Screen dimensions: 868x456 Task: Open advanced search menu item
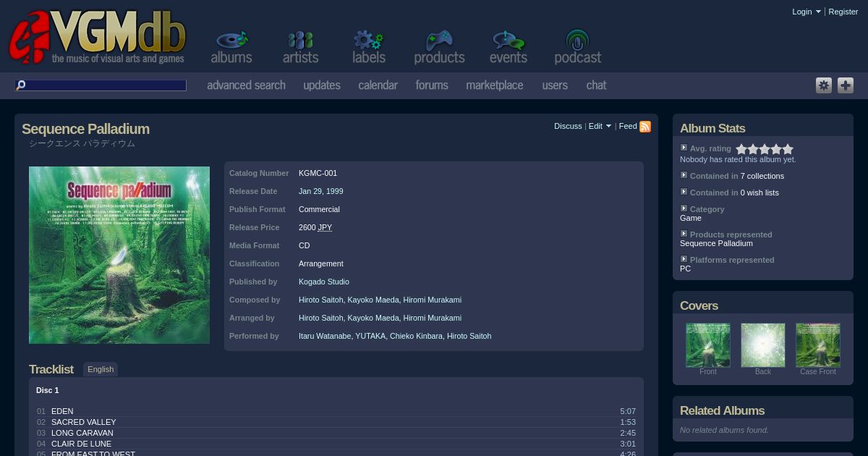(x=246, y=85)
